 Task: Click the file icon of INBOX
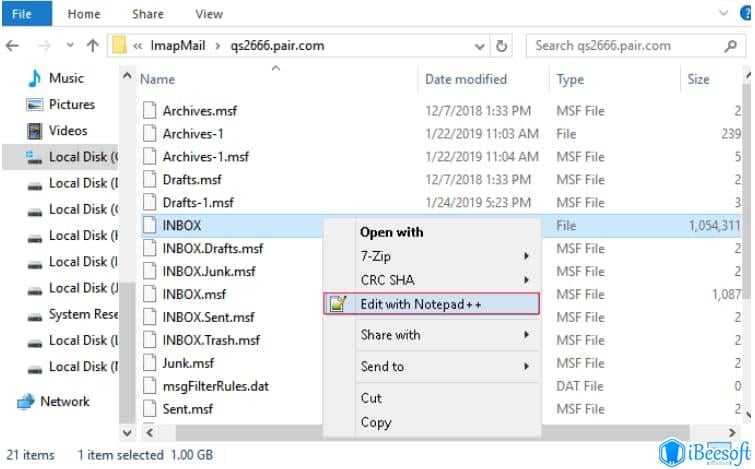[x=150, y=225]
